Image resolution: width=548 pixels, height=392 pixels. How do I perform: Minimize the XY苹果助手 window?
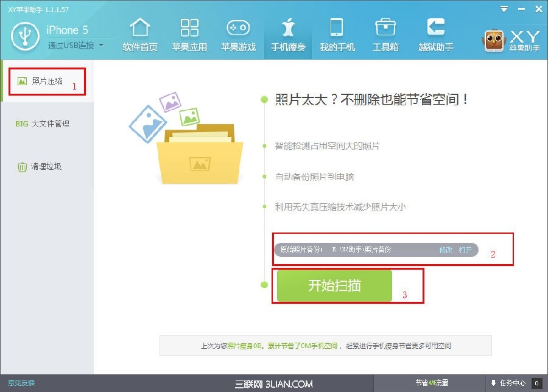tap(521, 9)
